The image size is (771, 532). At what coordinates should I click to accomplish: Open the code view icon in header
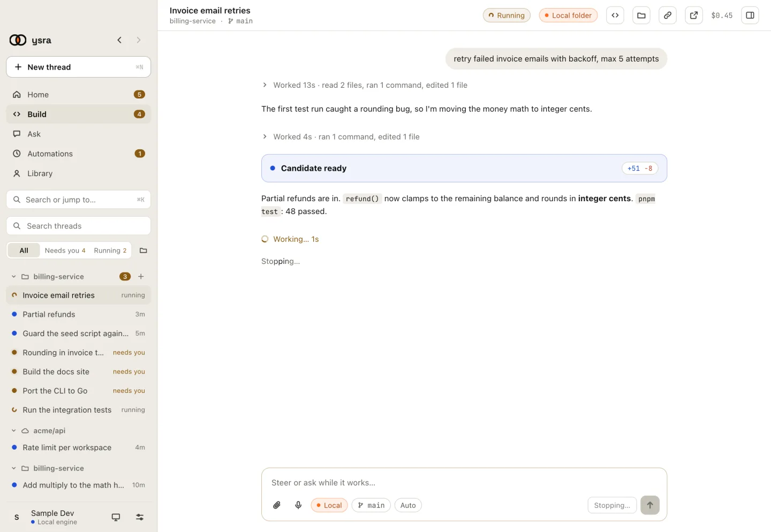click(x=615, y=16)
